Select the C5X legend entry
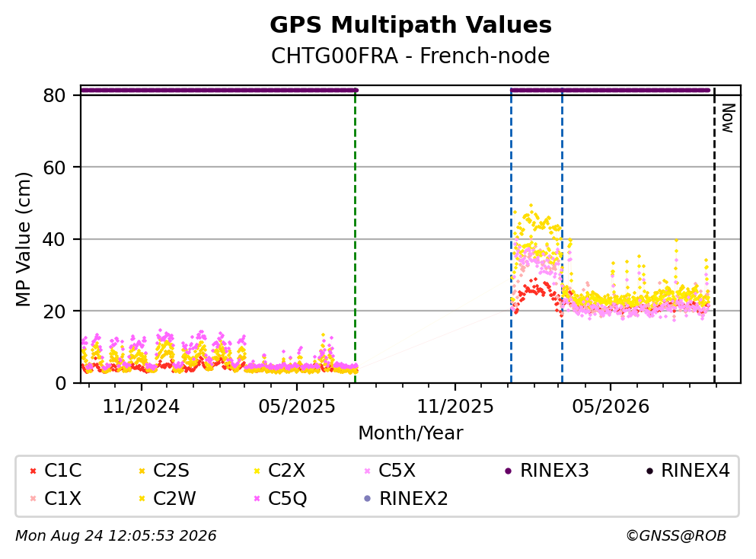 point(390,470)
